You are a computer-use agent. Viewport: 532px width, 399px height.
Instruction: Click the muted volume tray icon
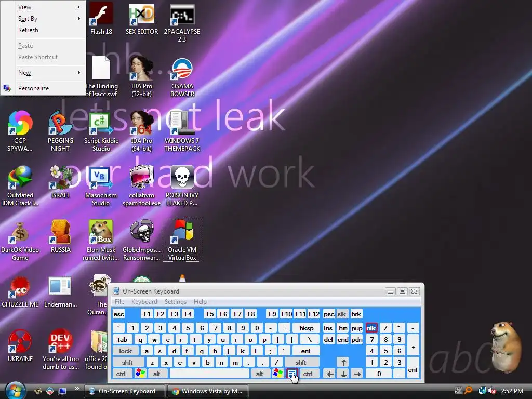(493, 391)
